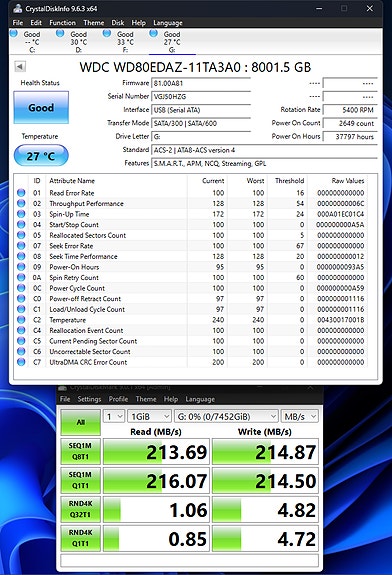Screen dimensions: 392x575
Task: Click the status dot for Reallocation Event Count
Action: (x=21, y=330)
